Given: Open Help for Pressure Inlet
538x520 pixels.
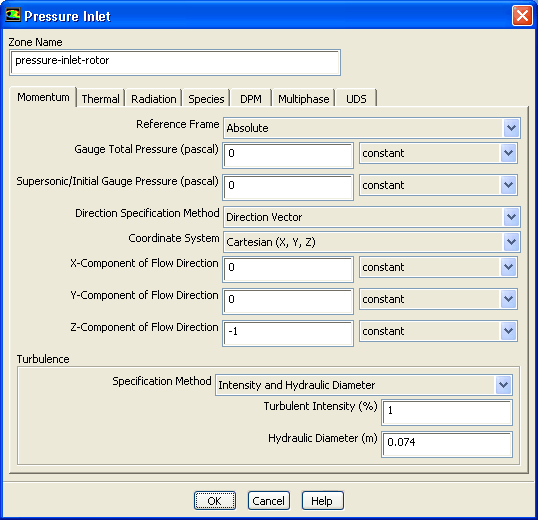Looking at the screenshot, I should [322, 501].
